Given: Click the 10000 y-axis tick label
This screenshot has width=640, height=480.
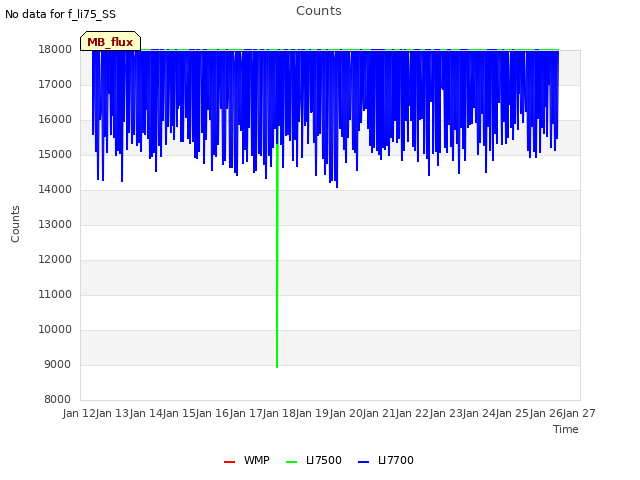Looking at the screenshot, I should click(x=55, y=330).
